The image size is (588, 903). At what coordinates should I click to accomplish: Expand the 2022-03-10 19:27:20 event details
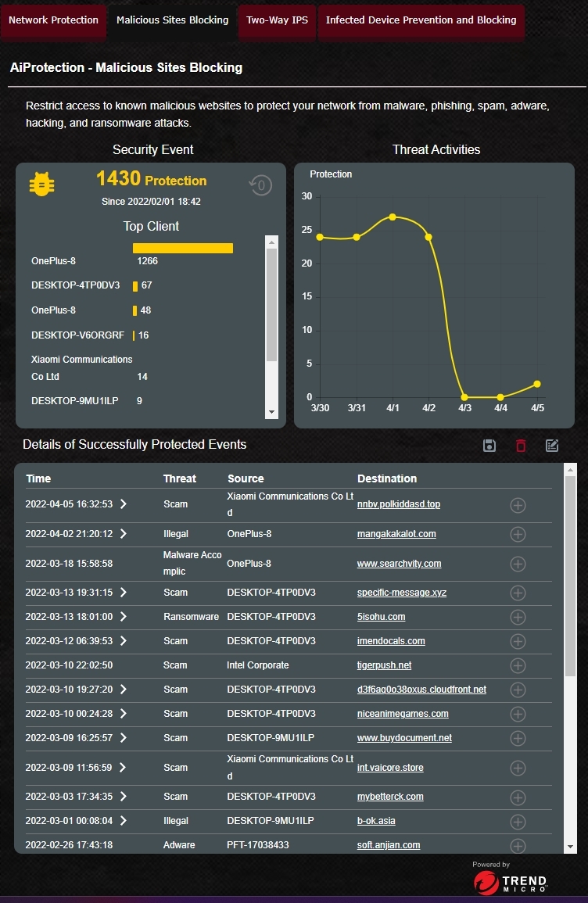pyautogui.click(x=124, y=690)
